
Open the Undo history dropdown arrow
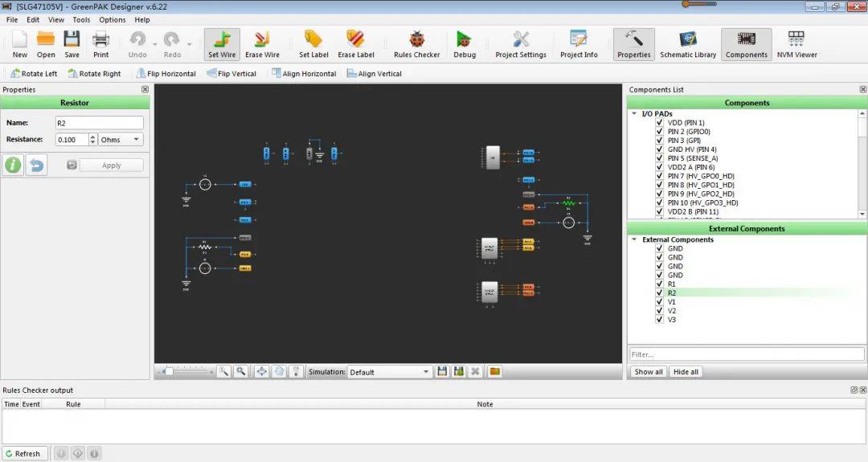[x=154, y=43]
